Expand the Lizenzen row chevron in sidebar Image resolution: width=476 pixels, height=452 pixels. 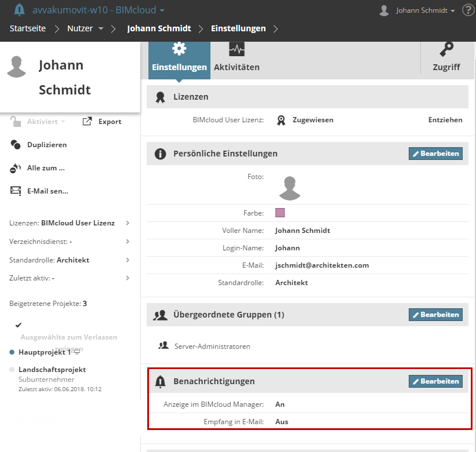(128, 223)
